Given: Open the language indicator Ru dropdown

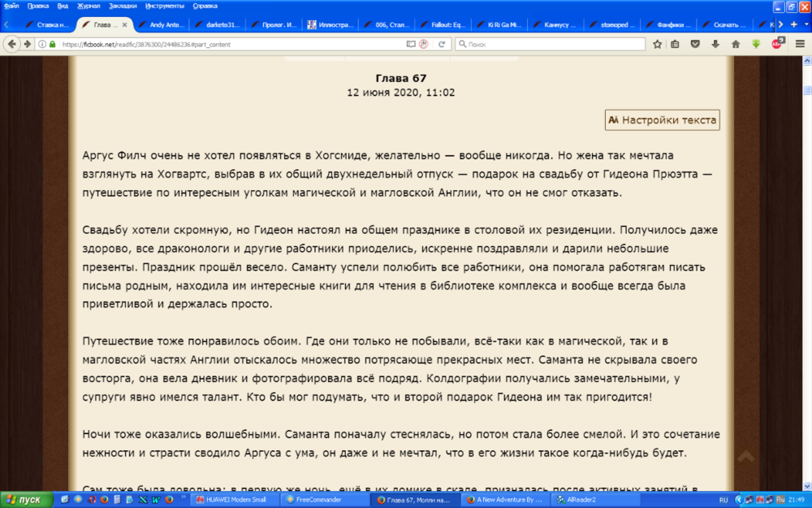Looking at the screenshot, I should [x=780, y=499].
